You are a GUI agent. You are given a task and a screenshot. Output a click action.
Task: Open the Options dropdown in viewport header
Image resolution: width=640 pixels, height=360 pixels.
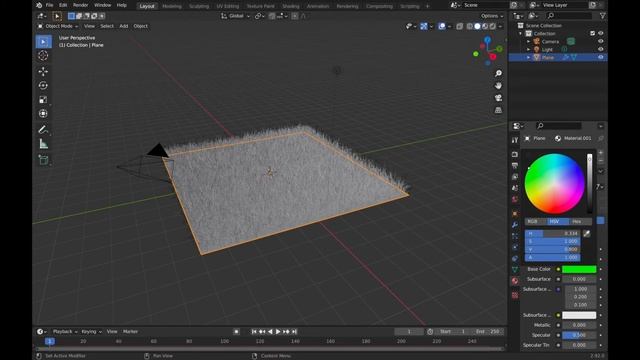tap(492, 16)
